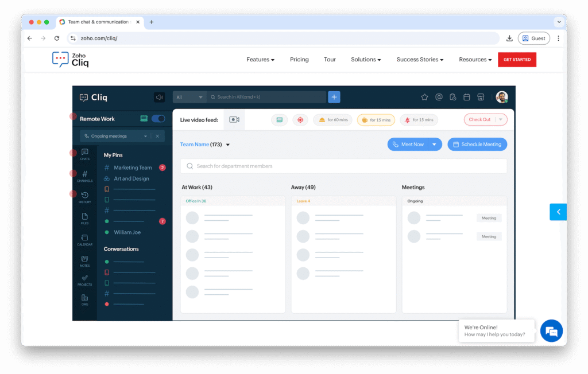Image resolution: width=588 pixels, height=374 pixels.
Task: Open Chats in the Cliq sidebar
Action: (x=84, y=154)
